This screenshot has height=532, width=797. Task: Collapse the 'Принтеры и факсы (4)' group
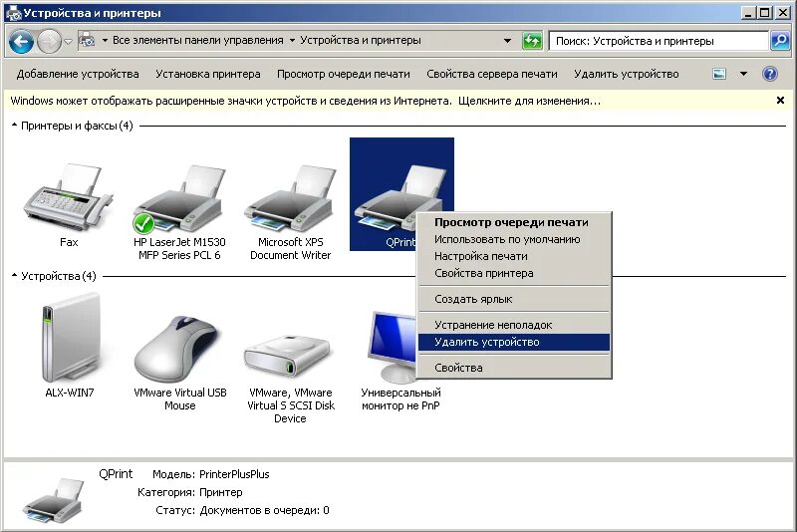point(14,125)
